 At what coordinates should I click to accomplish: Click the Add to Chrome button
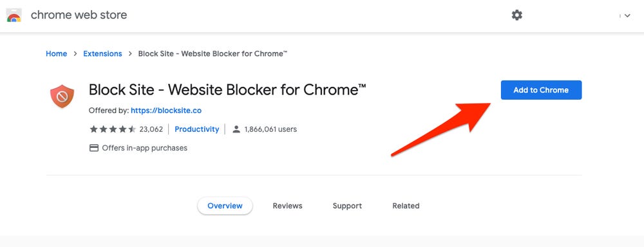click(541, 90)
